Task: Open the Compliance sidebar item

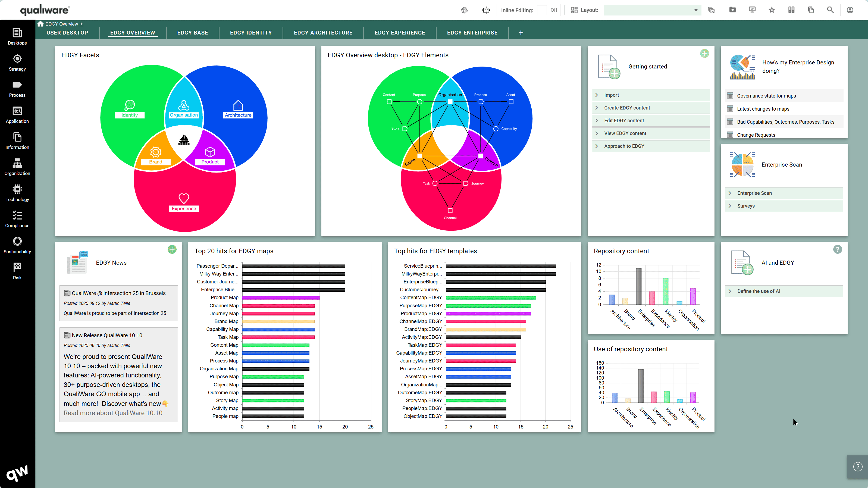Action: tap(17, 219)
